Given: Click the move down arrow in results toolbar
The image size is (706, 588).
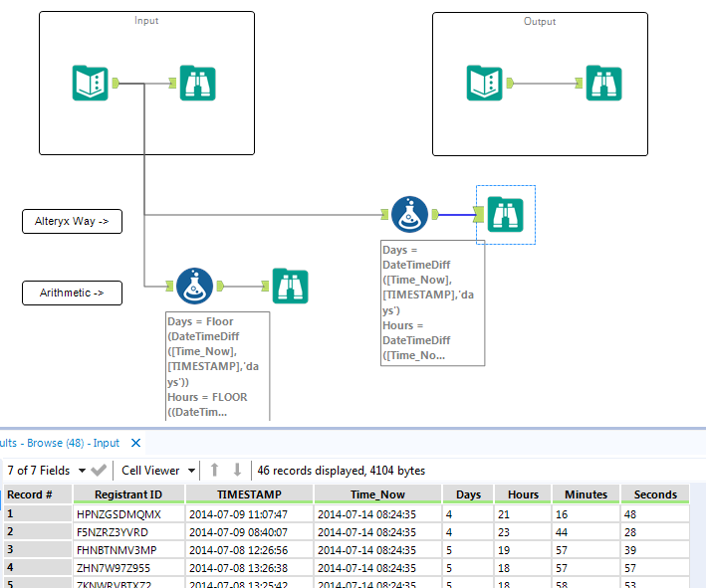Looking at the screenshot, I should pyautogui.click(x=237, y=470).
